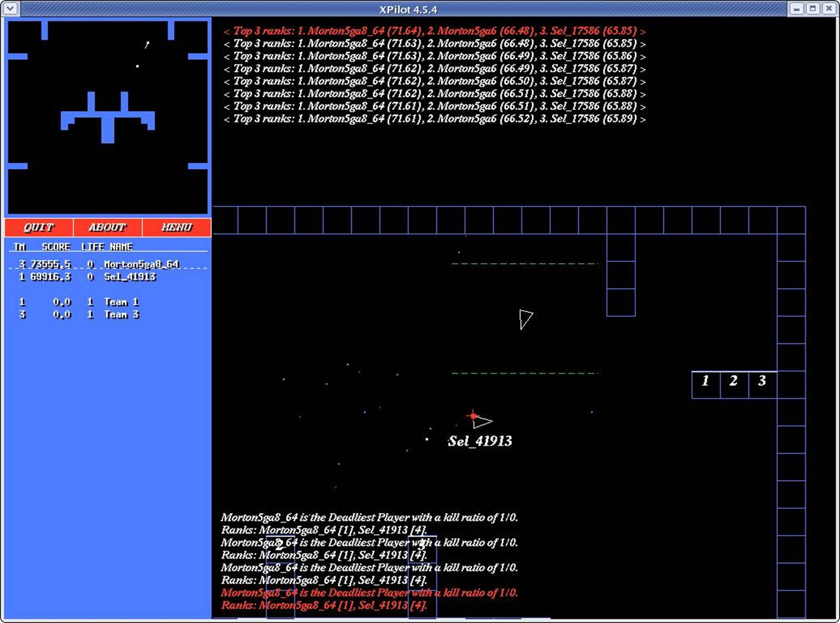Click the white player dot on radar
This screenshot has width=840, height=623.
coord(137,66)
